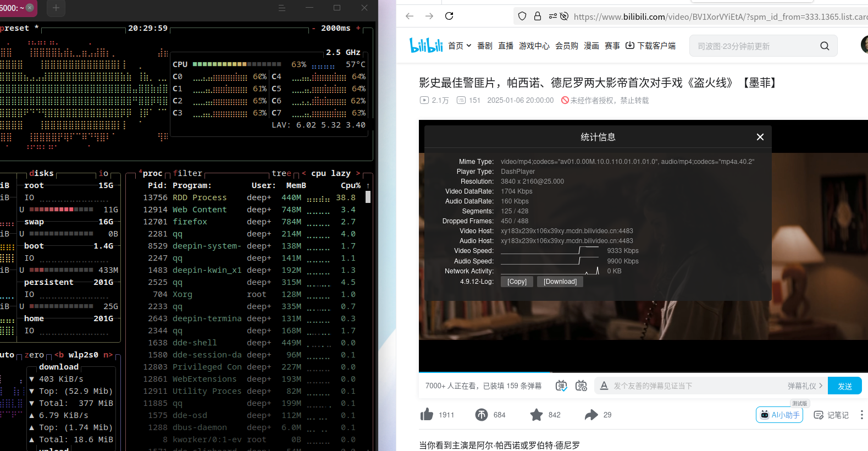This screenshot has height=451, width=868.
Task: Click the padlock site security icon
Action: [x=538, y=16]
